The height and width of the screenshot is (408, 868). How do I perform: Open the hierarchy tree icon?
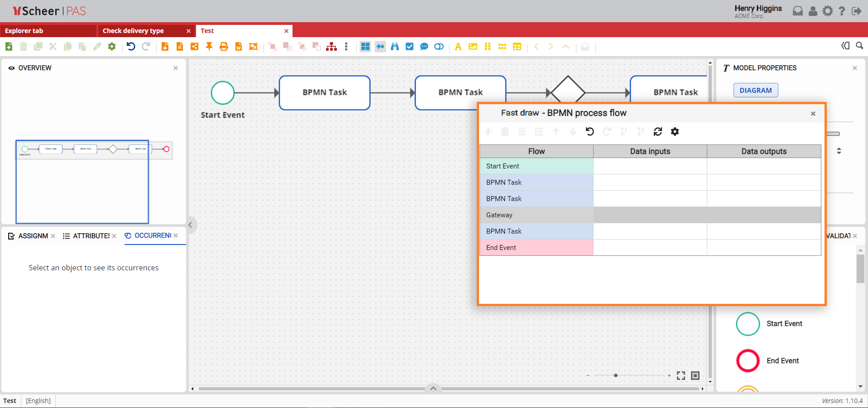click(331, 47)
